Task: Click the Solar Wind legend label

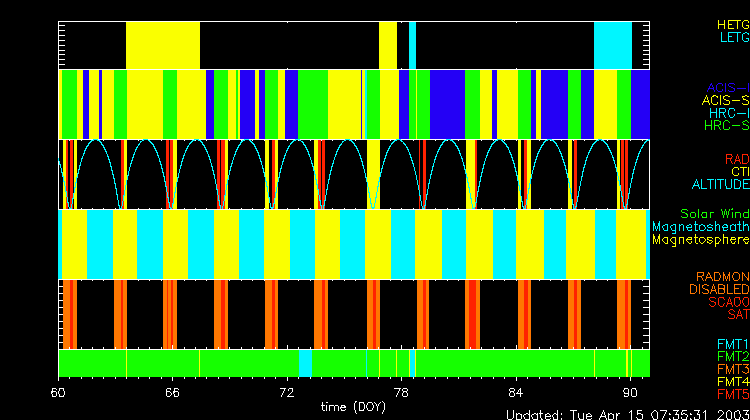Action: pyautogui.click(x=714, y=214)
